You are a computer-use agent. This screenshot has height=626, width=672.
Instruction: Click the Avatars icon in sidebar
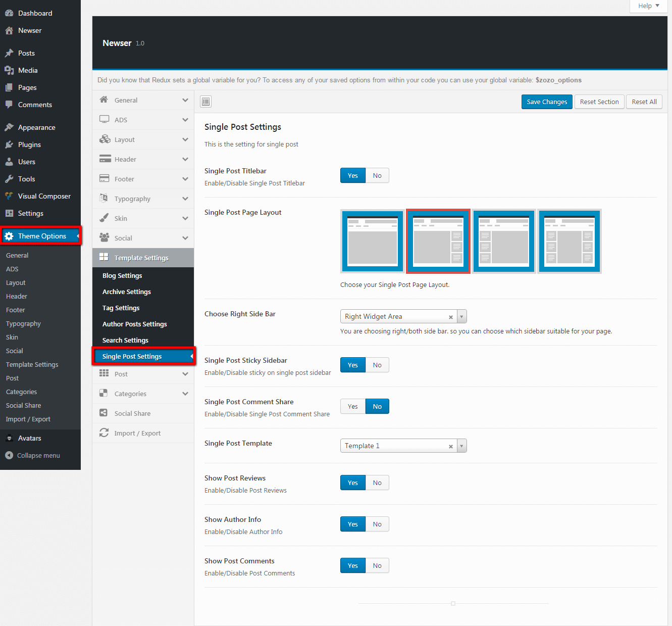[x=9, y=438]
